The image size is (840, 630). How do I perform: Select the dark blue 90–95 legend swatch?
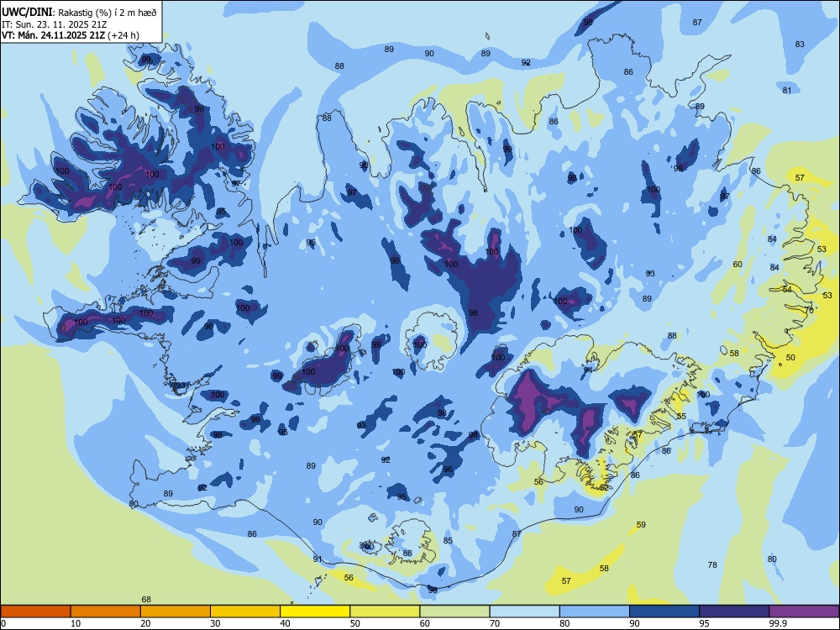point(664,612)
